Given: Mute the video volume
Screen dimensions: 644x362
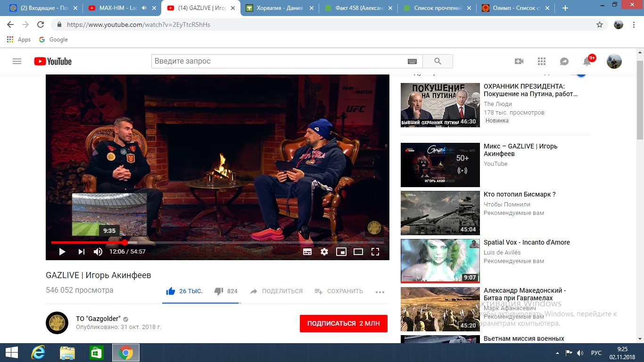Looking at the screenshot, I should (98, 252).
